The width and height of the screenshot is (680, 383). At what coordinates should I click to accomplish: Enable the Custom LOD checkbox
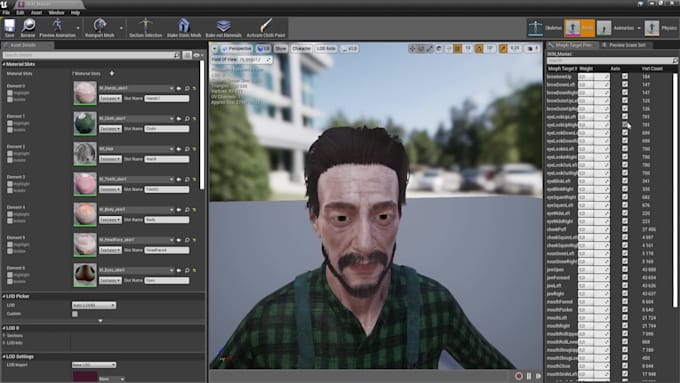pyautogui.click(x=75, y=314)
